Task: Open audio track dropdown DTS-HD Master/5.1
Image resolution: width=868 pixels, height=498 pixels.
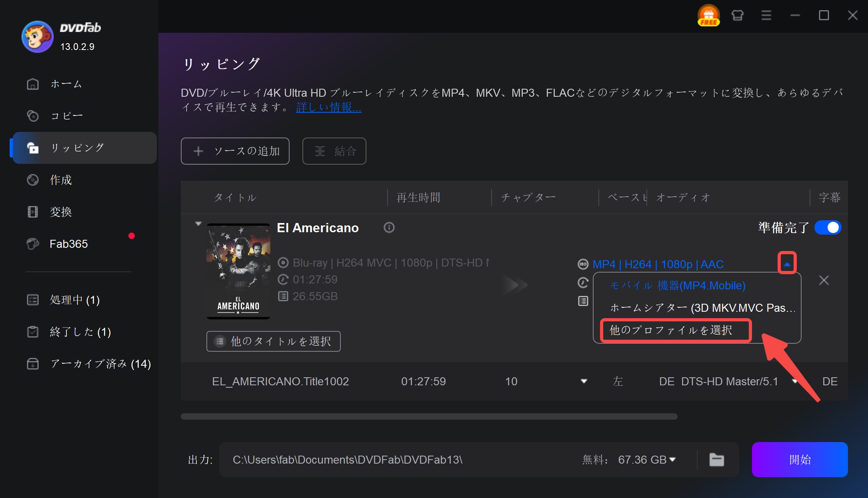Action: tap(795, 381)
